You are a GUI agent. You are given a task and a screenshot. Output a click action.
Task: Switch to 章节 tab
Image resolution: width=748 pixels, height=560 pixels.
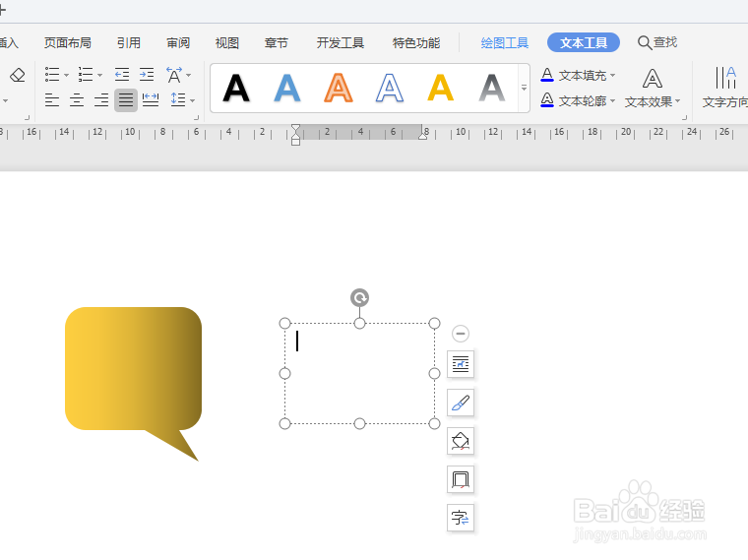tap(277, 43)
